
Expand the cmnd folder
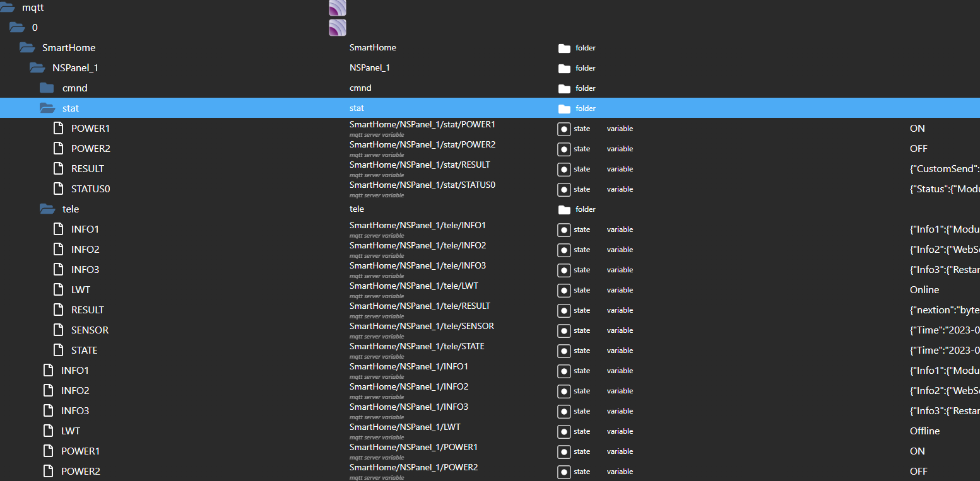pos(47,88)
